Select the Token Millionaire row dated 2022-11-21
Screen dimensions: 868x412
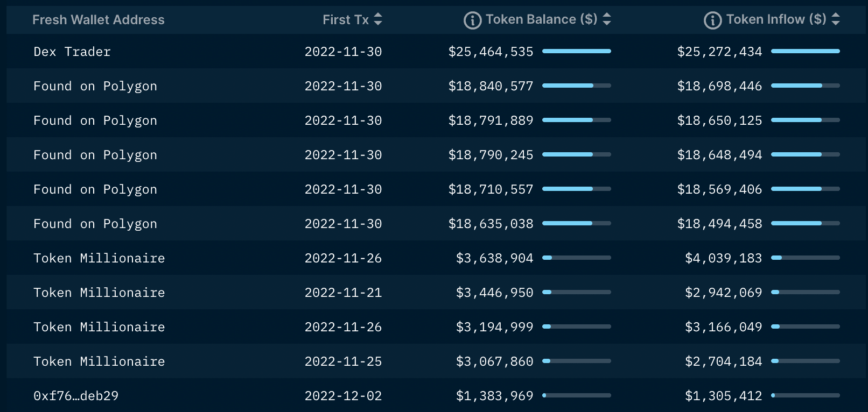click(99, 292)
